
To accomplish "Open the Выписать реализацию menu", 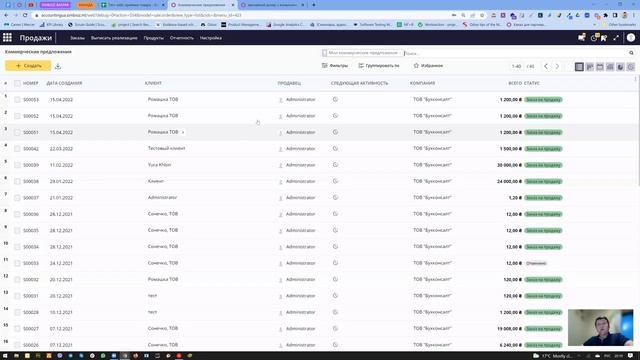I will coord(114,38).
